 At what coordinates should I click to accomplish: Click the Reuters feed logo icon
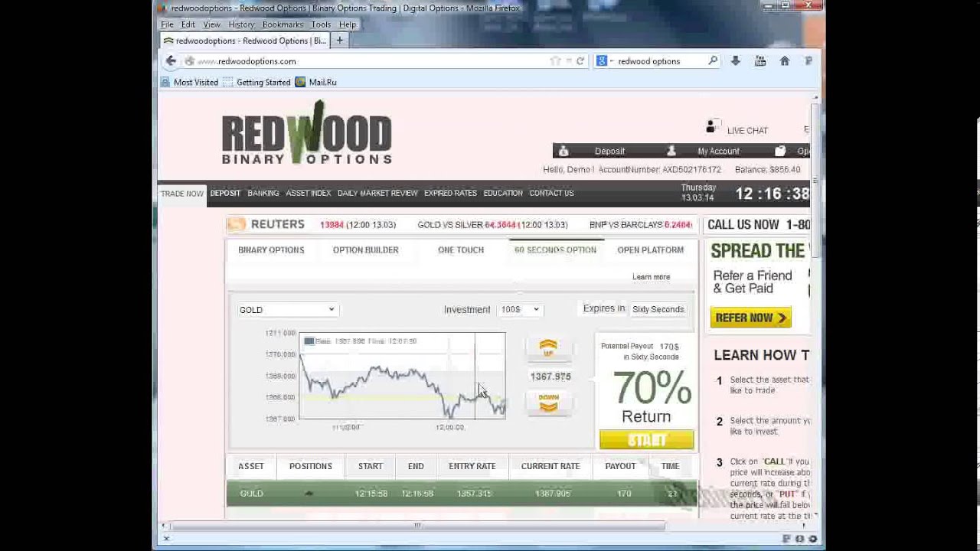tap(236, 224)
